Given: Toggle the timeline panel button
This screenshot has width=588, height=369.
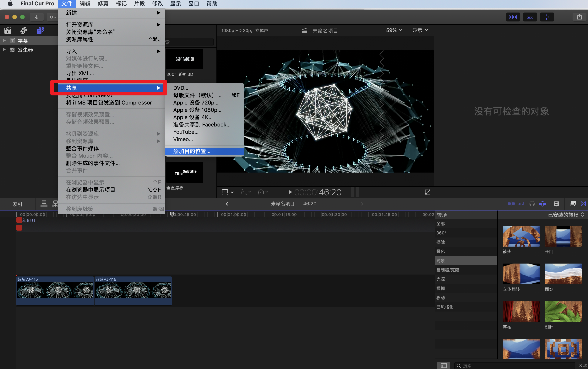Looking at the screenshot, I should tap(530, 17).
